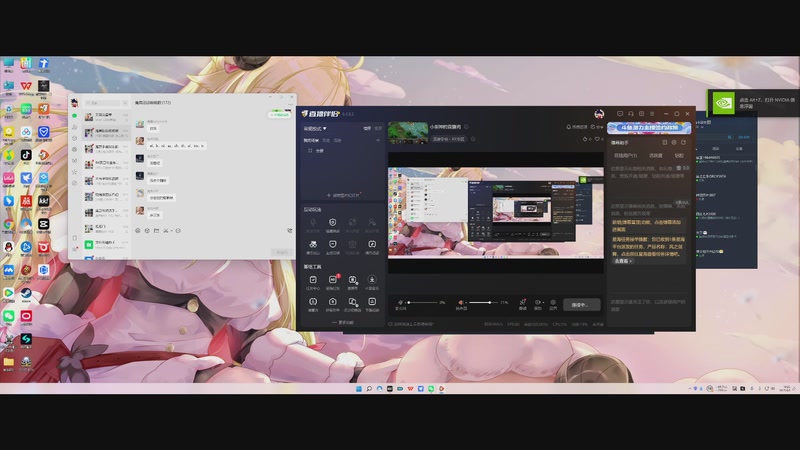Open the user avatar in streaming title bar
The width and height of the screenshot is (800, 450).
[x=599, y=114]
